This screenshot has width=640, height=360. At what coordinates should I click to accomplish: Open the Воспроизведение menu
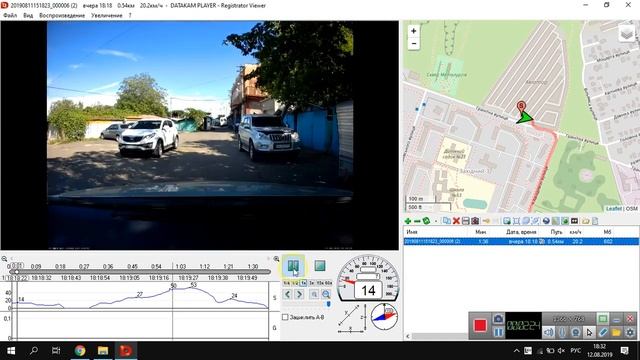[62, 16]
